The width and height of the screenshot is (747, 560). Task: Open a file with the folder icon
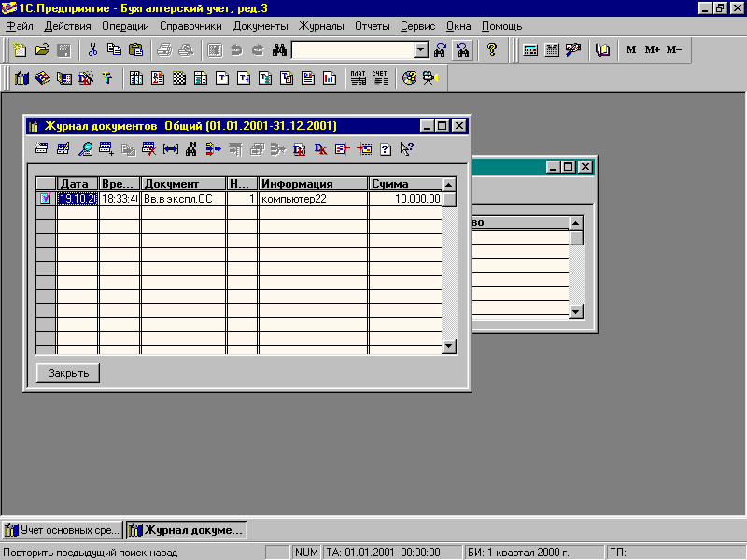[x=42, y=50]
